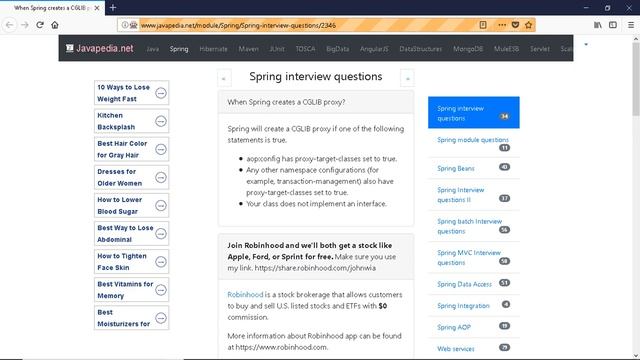Viewport: 640px width, 360px height.
Task: Open BigData in the navigation bar
Action: [x=338, y=49]
